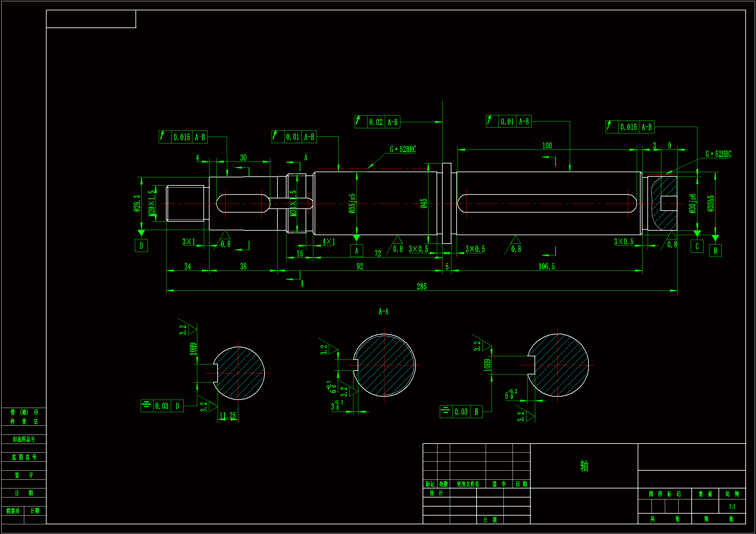
Task: Select the Ø29.3 diameter dimension text
Action: click(x=137, y=203)
